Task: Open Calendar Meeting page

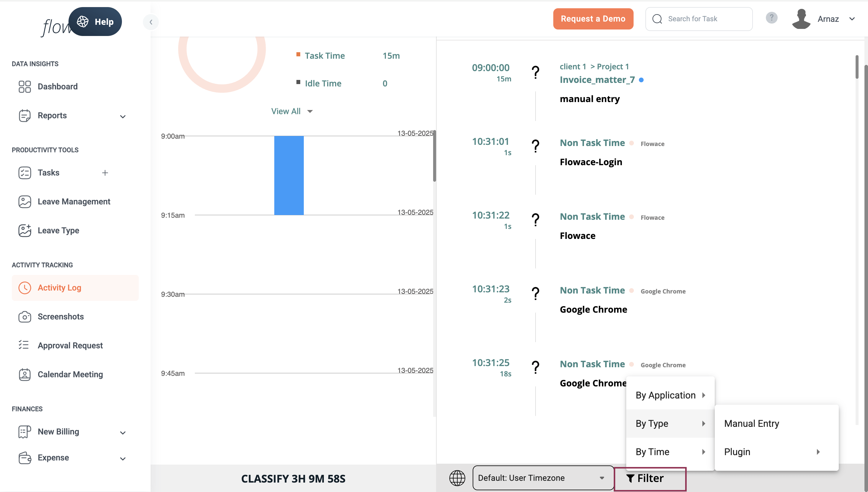Action: click(70, 374)
